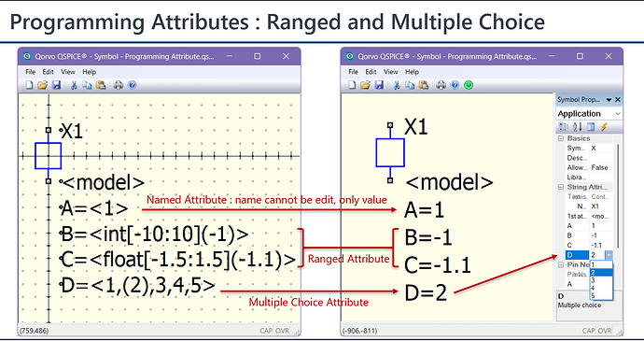Collapse the Pin Names section
644x341 pixels.
[561, 265]
